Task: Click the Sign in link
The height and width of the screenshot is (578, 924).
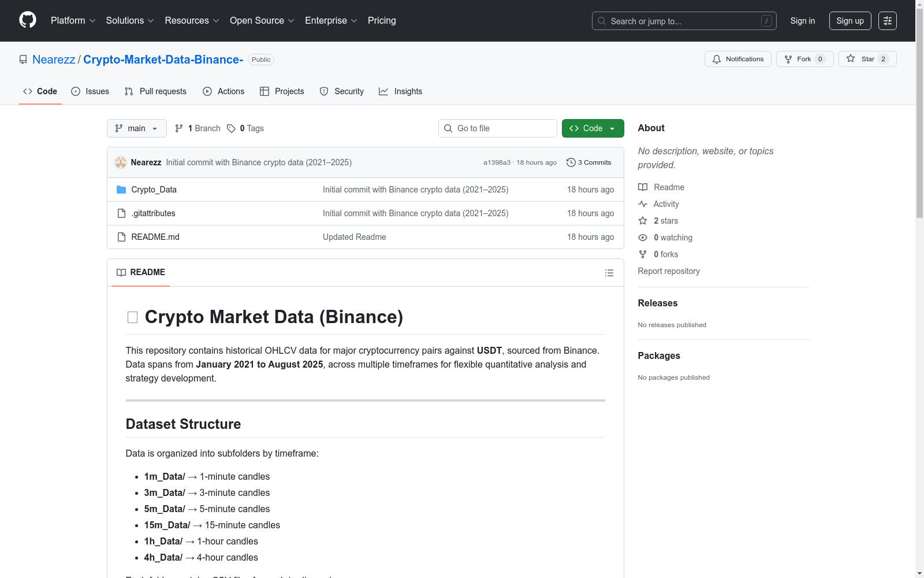Action: click(803, 21)
